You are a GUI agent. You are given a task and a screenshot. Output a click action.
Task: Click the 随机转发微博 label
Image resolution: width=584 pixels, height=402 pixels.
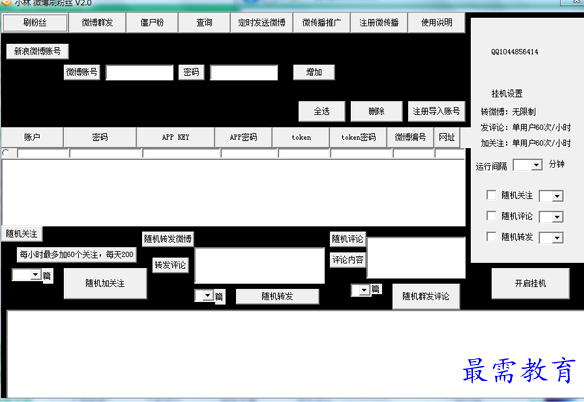point(168,239)
